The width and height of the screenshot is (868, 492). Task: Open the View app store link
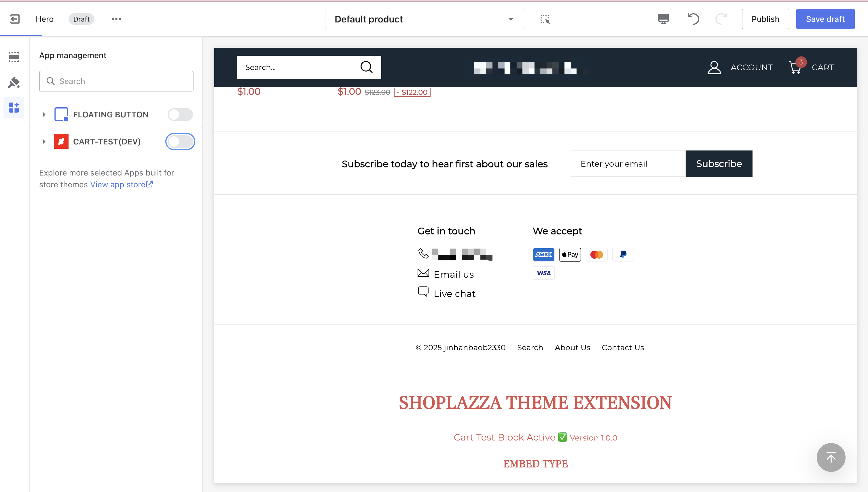(122, 184)
